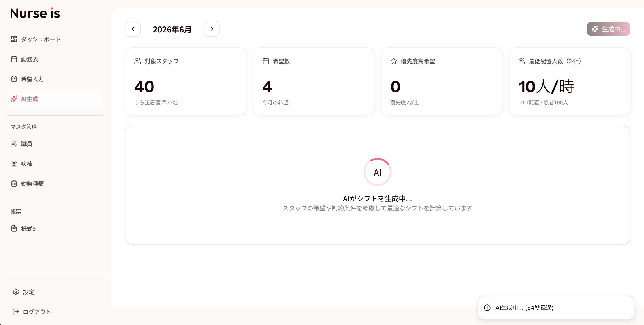The width and height of the screenshot is (644, 325).
Task: Click people icon on 対象スタッフ card
Action: (x=138, y=61)
